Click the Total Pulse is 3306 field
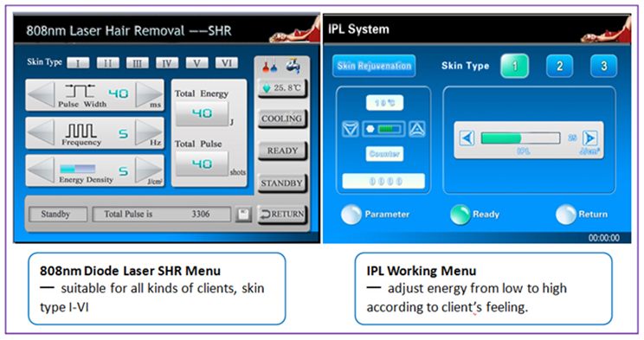 tap(161, 214)
